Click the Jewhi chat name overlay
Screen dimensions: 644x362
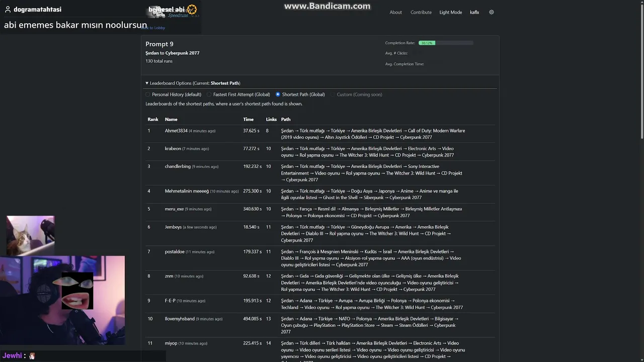point(12,355)
